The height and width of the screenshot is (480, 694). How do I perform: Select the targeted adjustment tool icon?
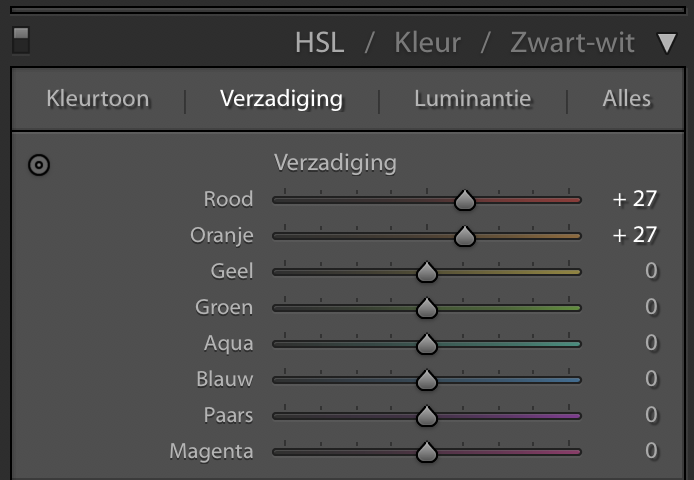[x=39, y=165]
